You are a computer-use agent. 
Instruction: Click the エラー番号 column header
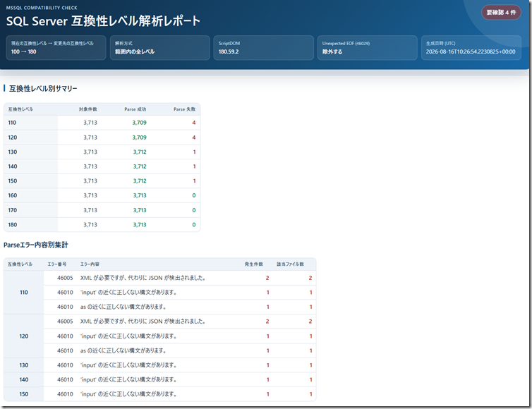coord(57,264)
